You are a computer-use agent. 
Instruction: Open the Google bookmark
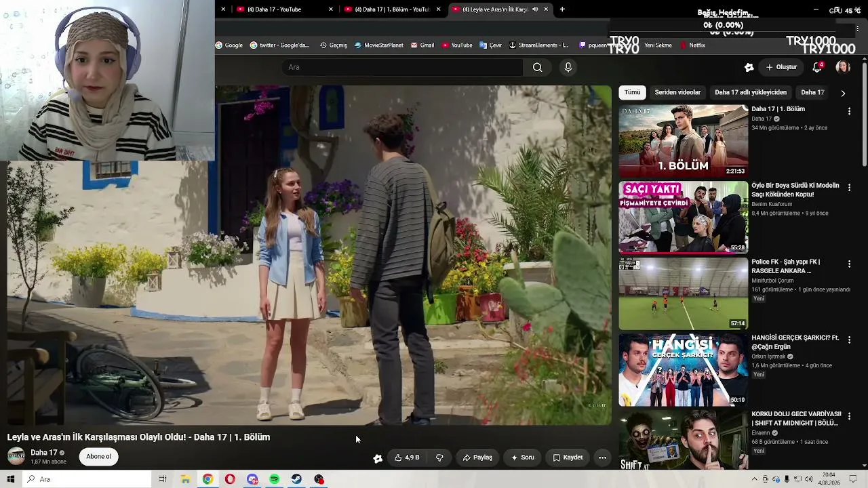(x=229, y=45)
